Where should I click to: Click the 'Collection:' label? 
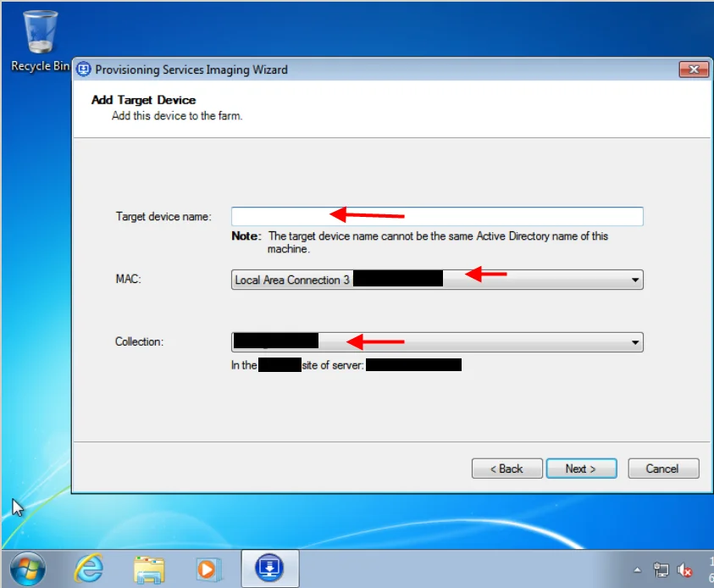click(139, 341)
